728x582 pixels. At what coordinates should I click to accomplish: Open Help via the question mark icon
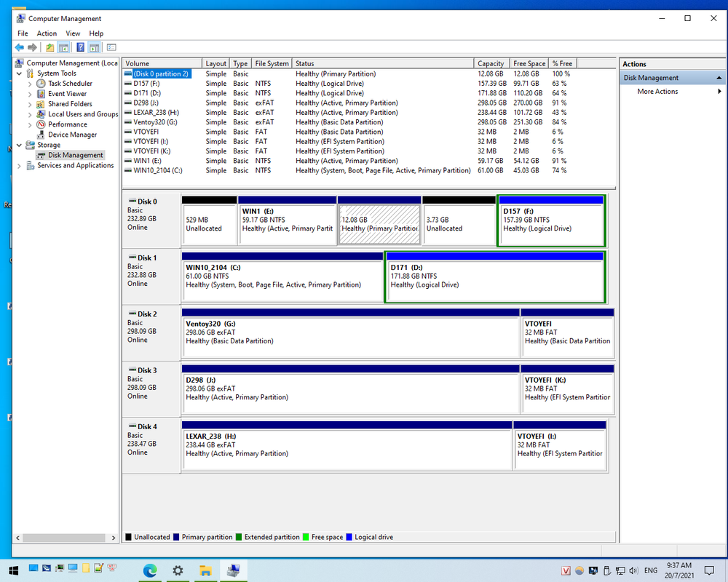tap(80, 47)
